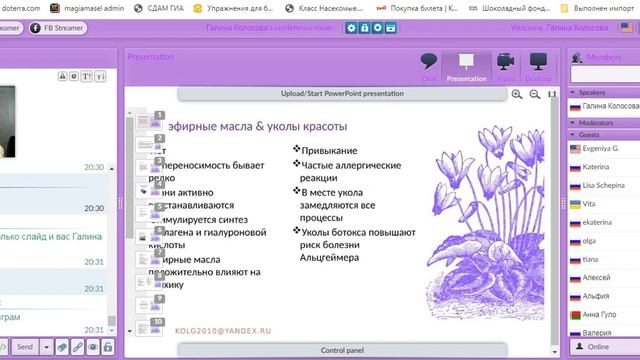Select slide thumbnail 1
640x360 pixels.
[x=149, y=121]
